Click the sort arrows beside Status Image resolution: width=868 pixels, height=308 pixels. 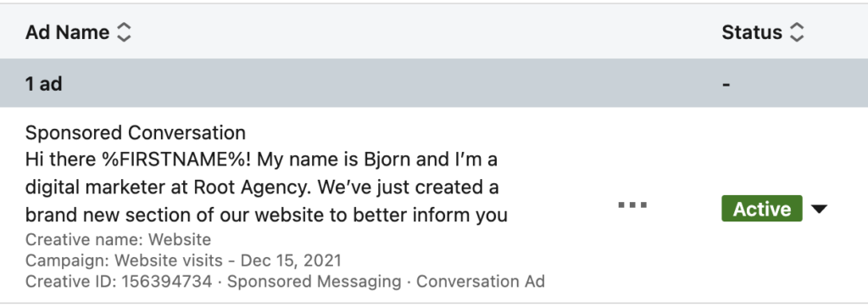pos(796,32)
